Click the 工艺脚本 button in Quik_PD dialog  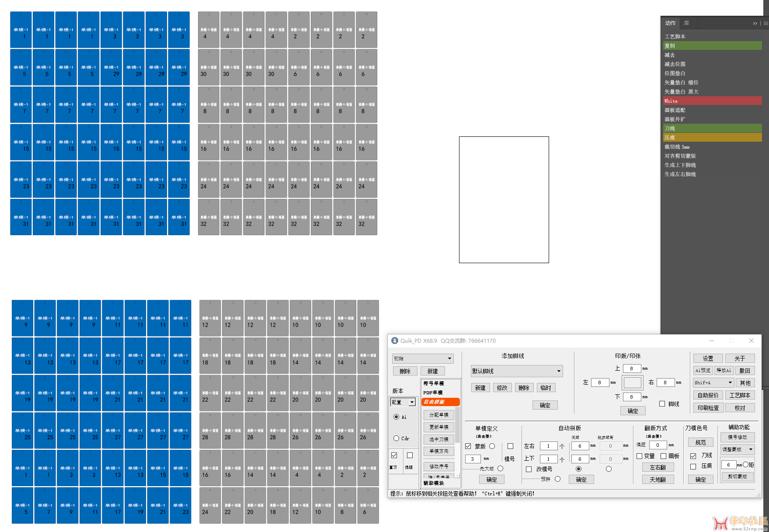pyautogui.click(x=740, y=395)
